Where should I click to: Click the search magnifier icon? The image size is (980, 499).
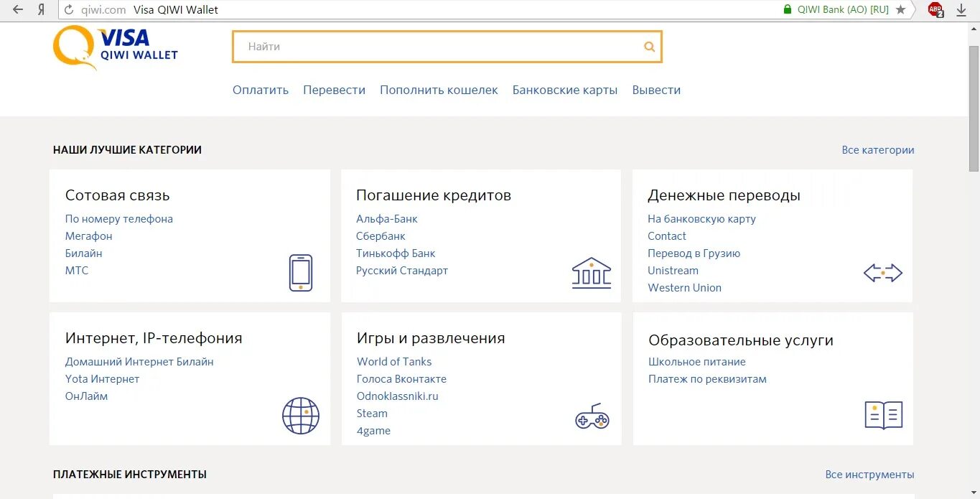649,47
